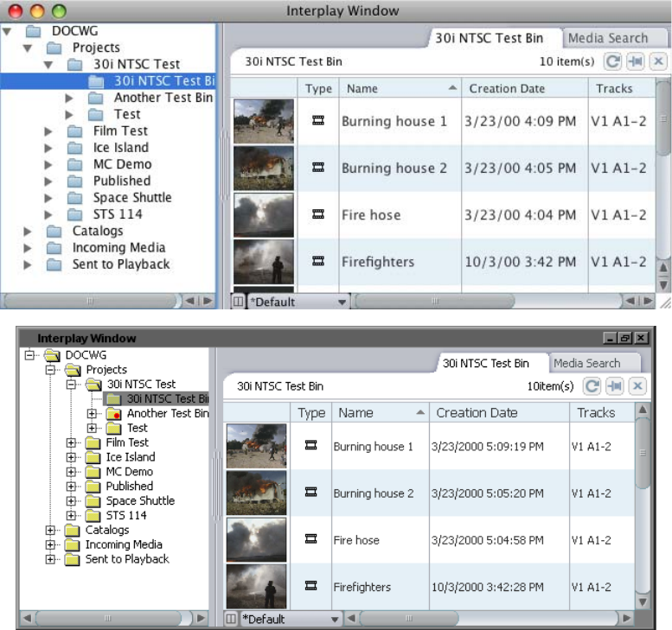Screen dimensions: 672x630
Task: Sort by Name column header in Windows window
Action: coord(381,412)
